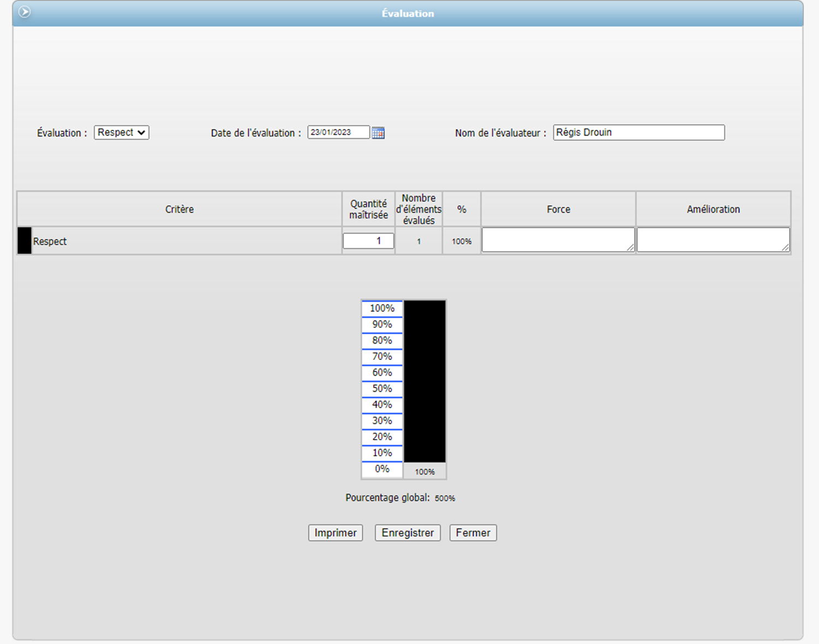The image size is (819, 644).
Task: Click the round arrow icon in the Évaluation title bar
Action: pyautogui.click(x=25, y=11)
